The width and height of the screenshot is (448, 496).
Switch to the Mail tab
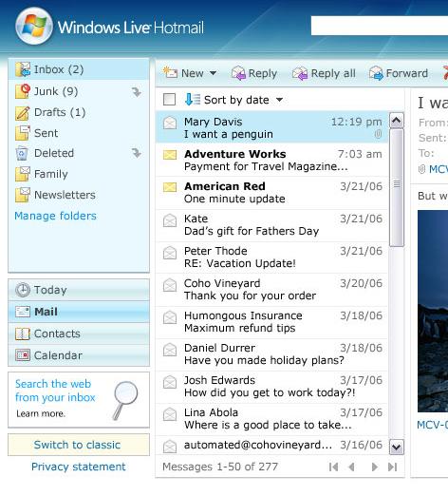[79, 312]
